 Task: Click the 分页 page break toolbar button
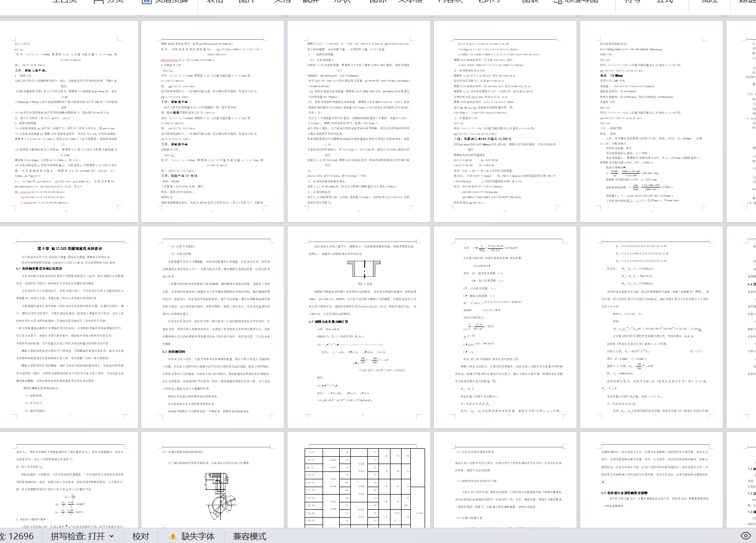[108, 1]
